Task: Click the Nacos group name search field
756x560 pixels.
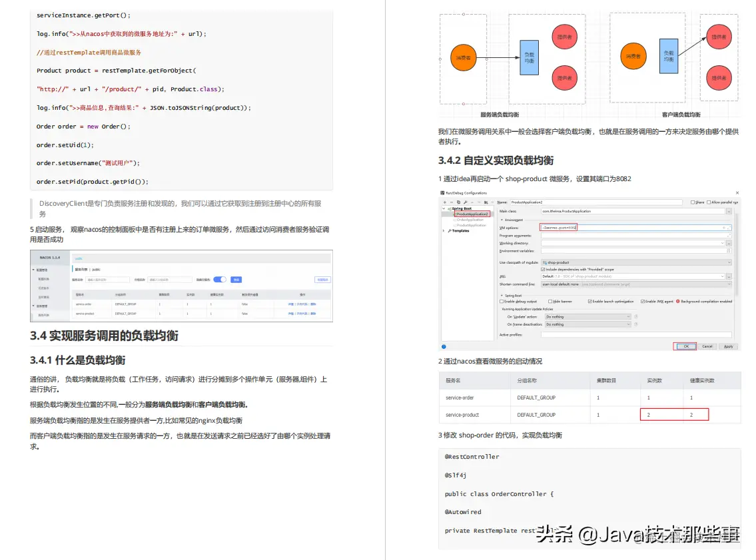Action: click(x=169, y=280)
